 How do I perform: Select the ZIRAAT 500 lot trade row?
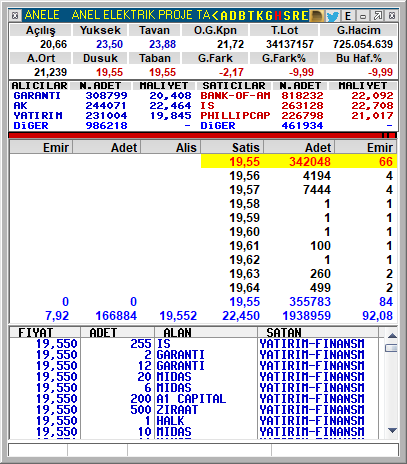click(x=194, y=410)
